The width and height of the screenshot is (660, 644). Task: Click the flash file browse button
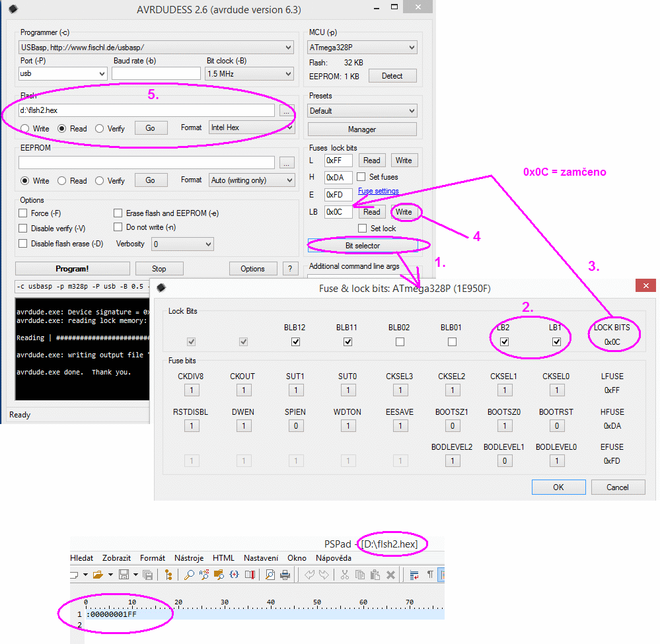[286, 110]
